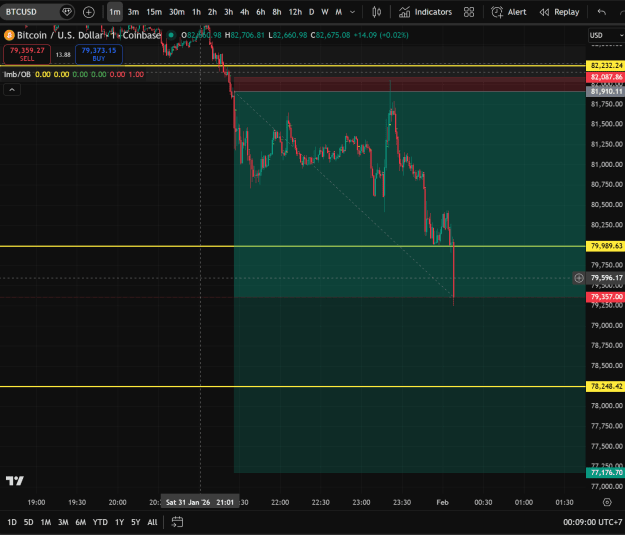Click the 82,232.24 yellow price label
This screenshot has width=625, height=535.
[x=605, y=65]
